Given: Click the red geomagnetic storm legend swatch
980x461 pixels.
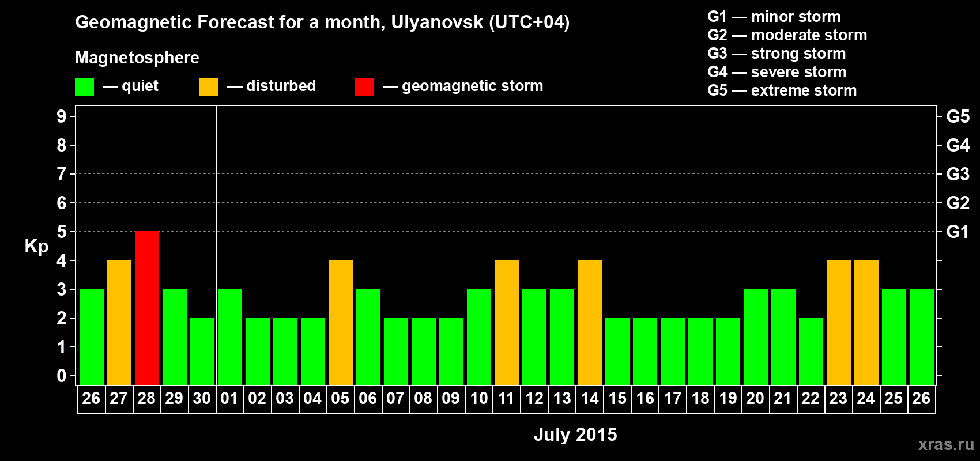Looking at the screenshot, I should [x=364, y=87].
